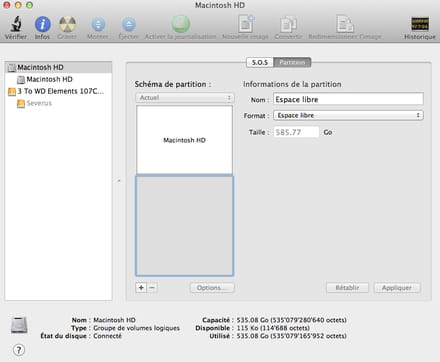Click the Éjecter toolbar icon
The width and height of the screenshot is (440, 362).
129,24
